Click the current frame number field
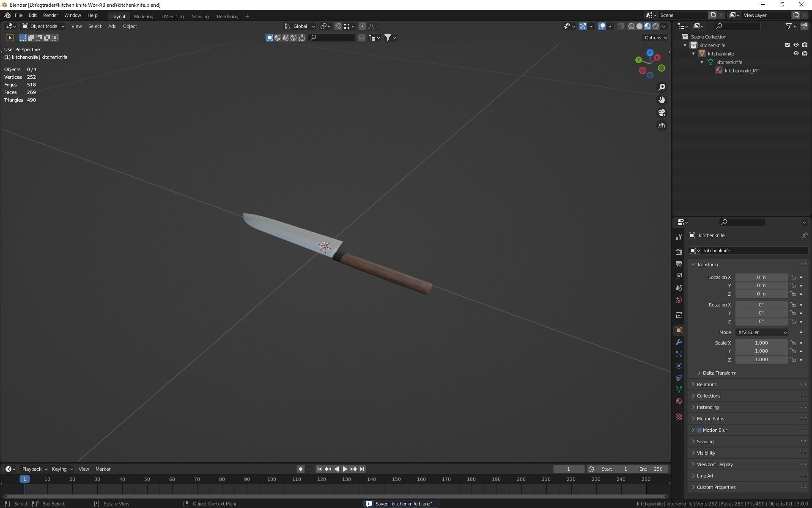 568,469
